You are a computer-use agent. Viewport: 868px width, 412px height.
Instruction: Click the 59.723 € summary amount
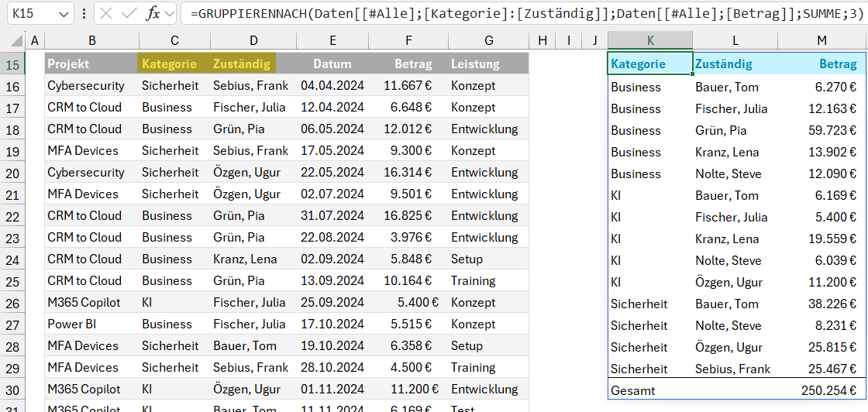pyautogui.click(x=822, y=131)
